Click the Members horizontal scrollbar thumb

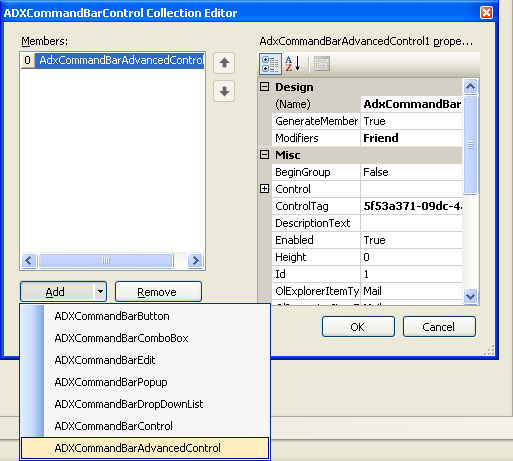click(106, 260)
